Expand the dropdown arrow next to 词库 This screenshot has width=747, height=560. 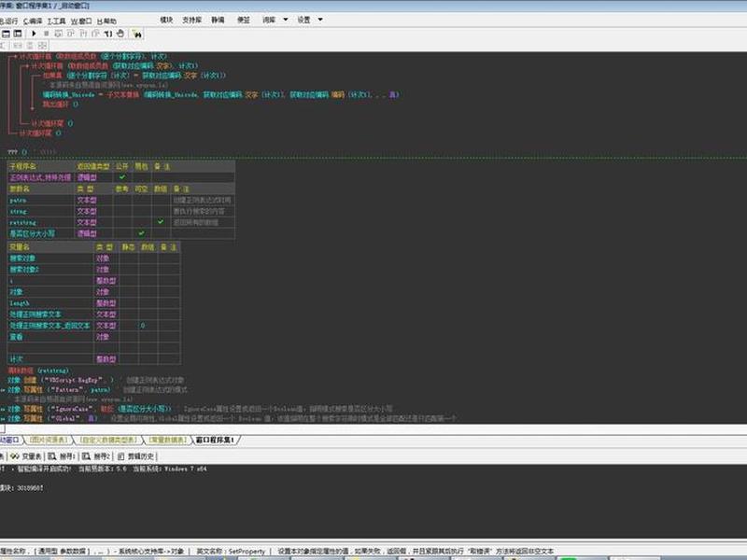tap(286, 20)
